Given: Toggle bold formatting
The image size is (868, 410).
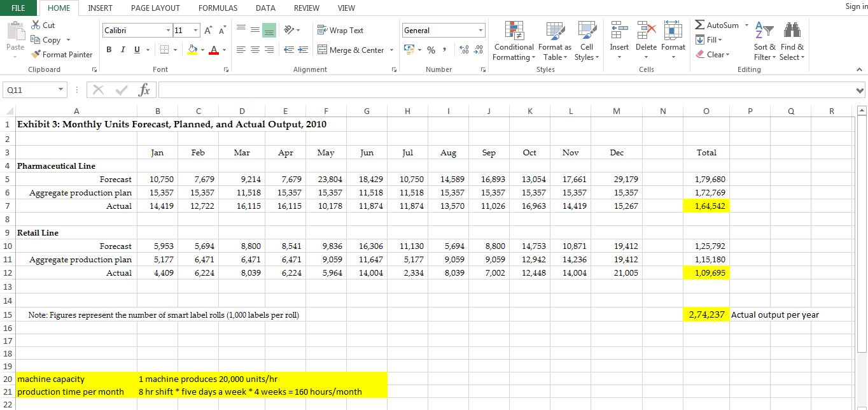Looking at the screenshot, I should 108,49.
